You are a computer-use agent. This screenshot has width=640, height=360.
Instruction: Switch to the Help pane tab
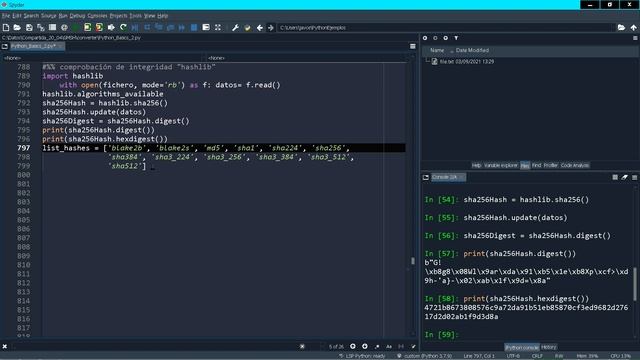point(476,165)
